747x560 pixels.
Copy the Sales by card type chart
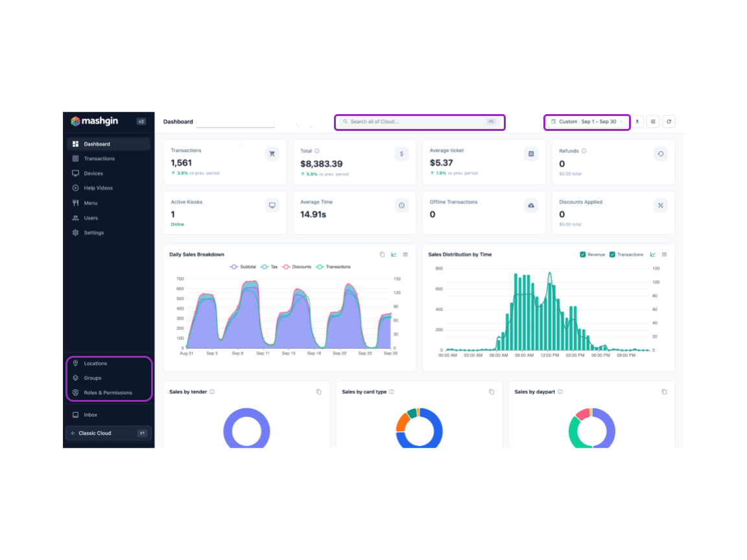coord(492,392)
